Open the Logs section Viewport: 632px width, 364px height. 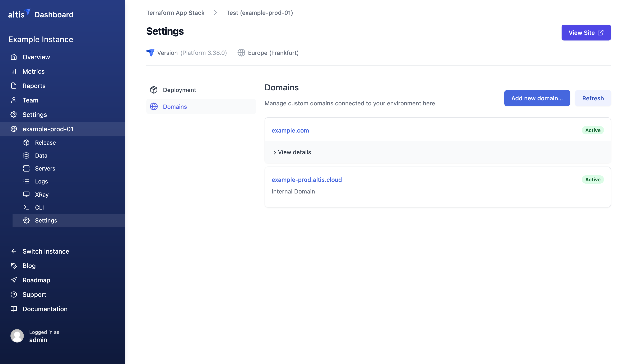pos(69,182)
